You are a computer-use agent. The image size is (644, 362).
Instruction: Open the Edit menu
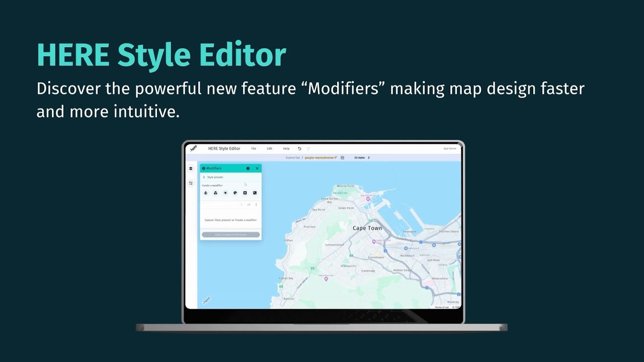(269, 148)
